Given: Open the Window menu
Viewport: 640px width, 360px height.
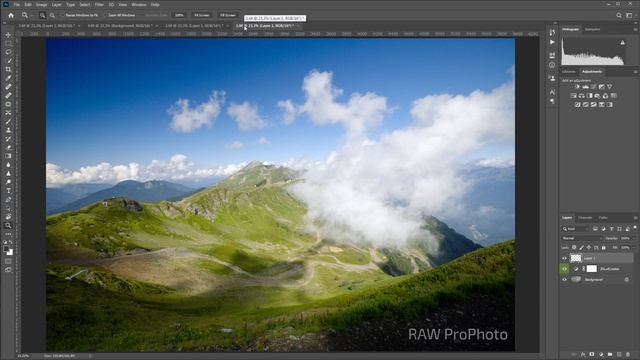Looking at the screenshot, I should [139, 4].
